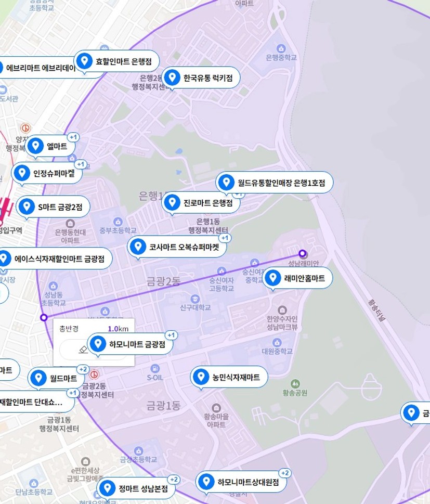430x504 pixels.
Task: Open the 재할인마트 단대쇼... label
Action: pyautogui.click(x=31, y=402)
